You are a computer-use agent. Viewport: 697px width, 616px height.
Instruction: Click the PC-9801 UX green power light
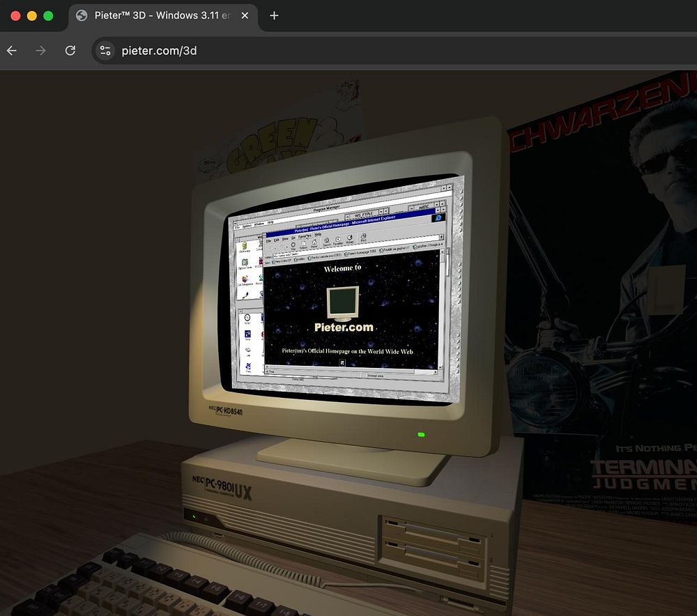(194, 516)
